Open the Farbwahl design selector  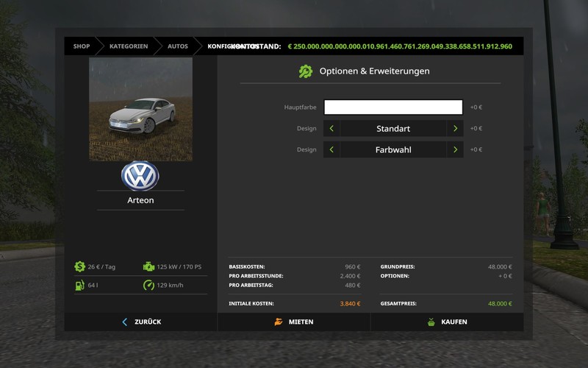[x=393, y=149]
